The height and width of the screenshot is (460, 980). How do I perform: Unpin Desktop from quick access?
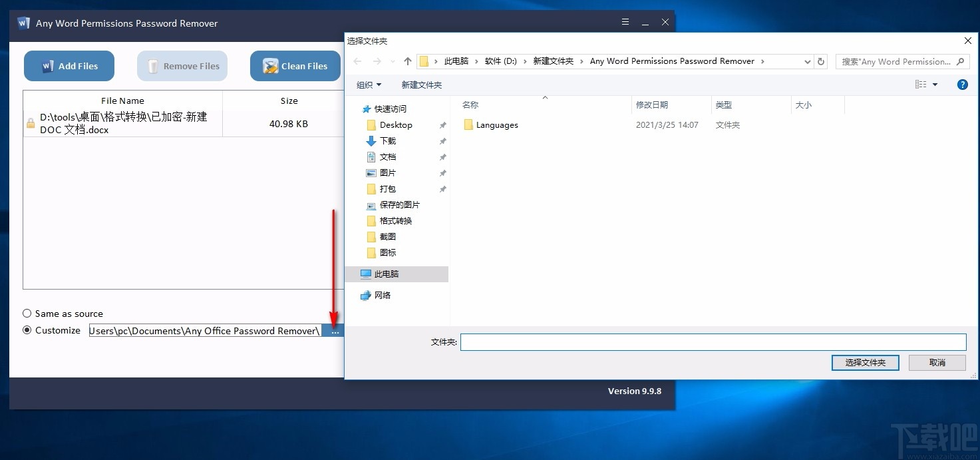pos(442,124)
